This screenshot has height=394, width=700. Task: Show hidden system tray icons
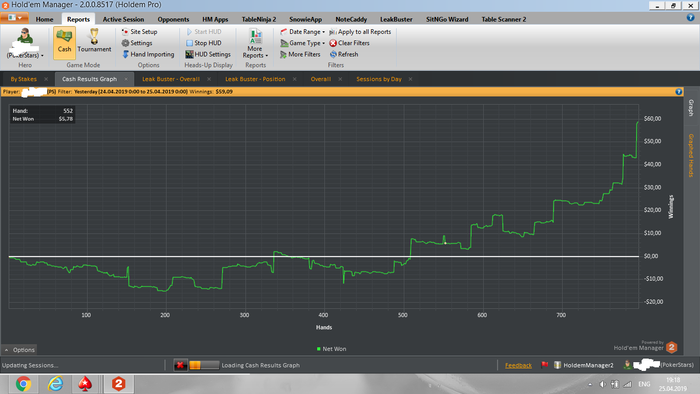(x=590, y=384)
